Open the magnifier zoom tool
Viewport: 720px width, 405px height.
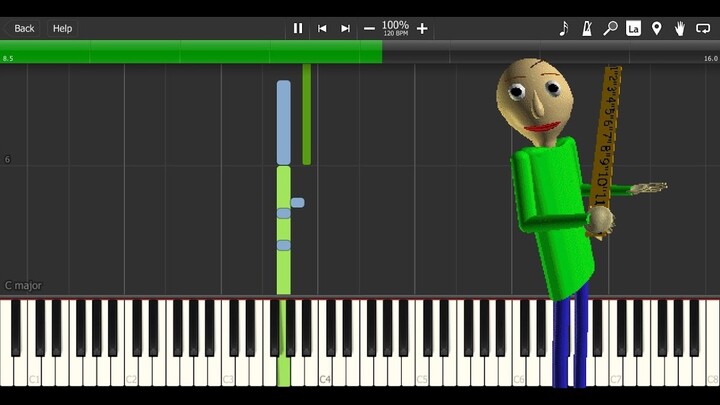point(610,28)
